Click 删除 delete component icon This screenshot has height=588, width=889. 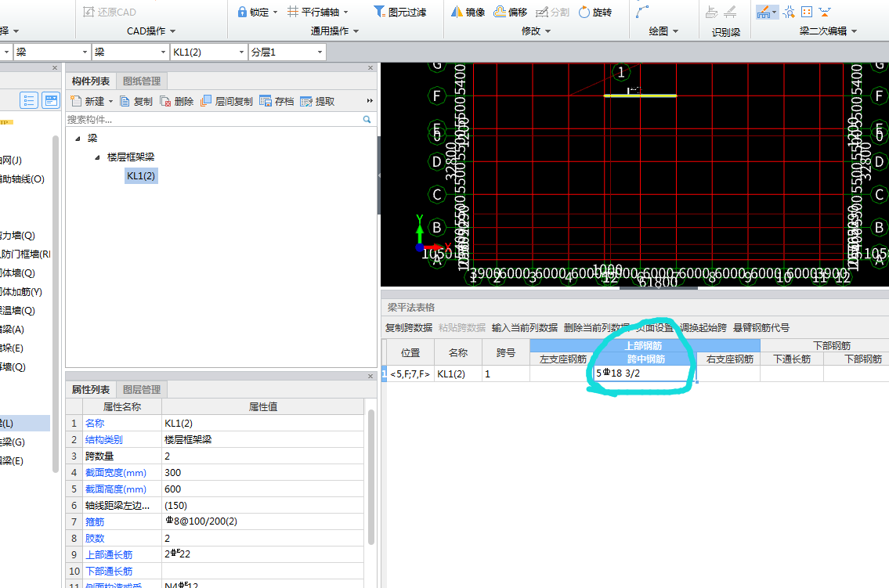pyautogui.click(x=165, y=102)
